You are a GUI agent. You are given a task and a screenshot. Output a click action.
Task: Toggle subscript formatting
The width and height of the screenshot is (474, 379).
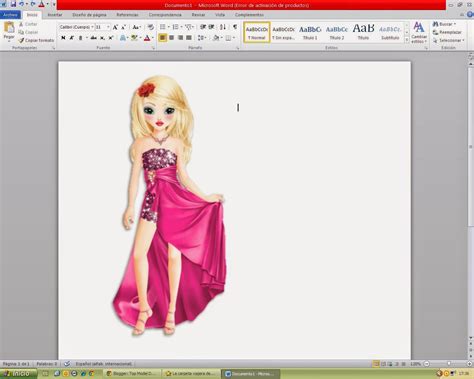(x=102, y=38)
